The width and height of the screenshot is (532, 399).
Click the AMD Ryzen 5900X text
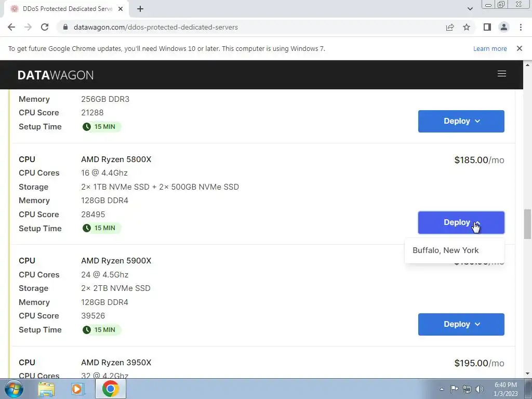(x=116, y=261)
